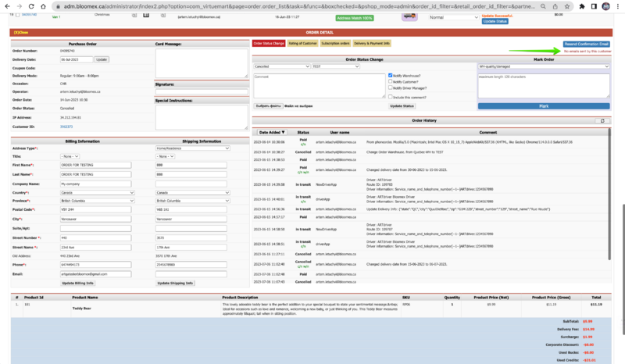
Task: Click the share page icon in address bar
Action: tap(555, 6)
